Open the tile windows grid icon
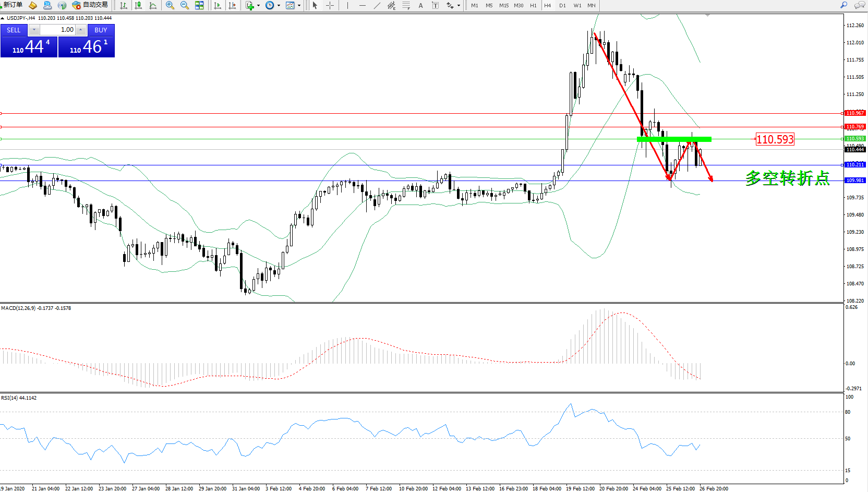 199,5
